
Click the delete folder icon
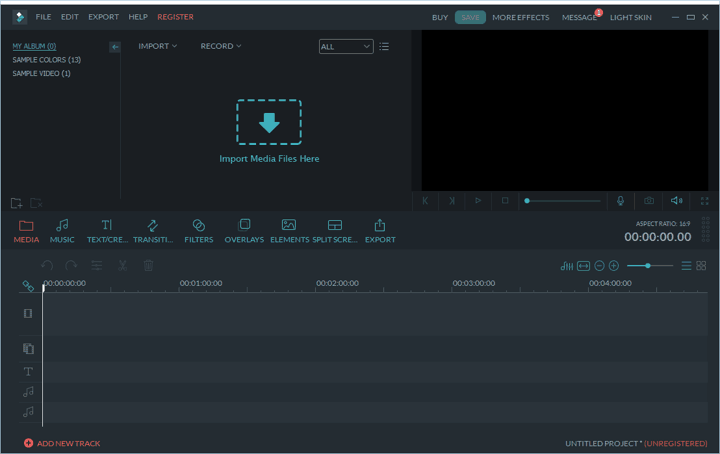pyautogui.click(x=36, y=203)
